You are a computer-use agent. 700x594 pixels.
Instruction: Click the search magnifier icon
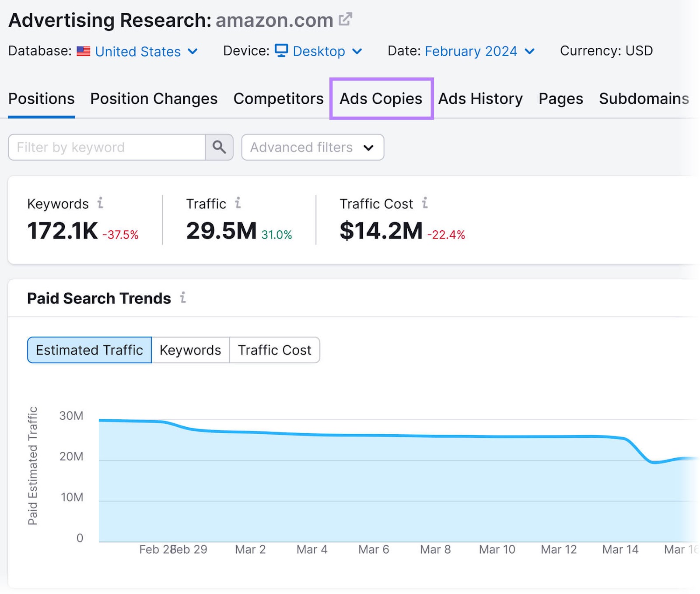coord(219,147)
